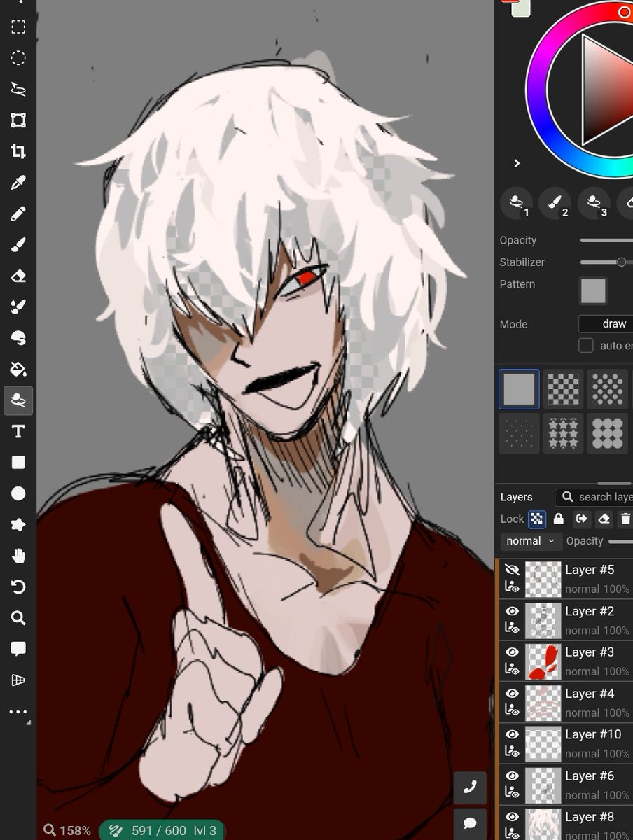
Task: Select the zoom magnifier tool
Action: (18, 618)
